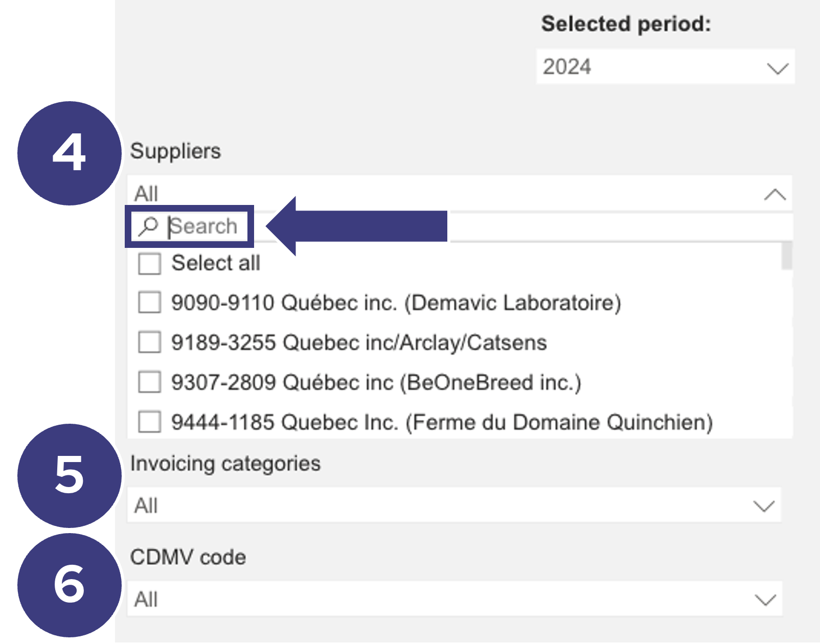This screenshot has width=820, height=644.
Task: Collapse the Suppliers dropdown using the up chevron
Action: 775,194
